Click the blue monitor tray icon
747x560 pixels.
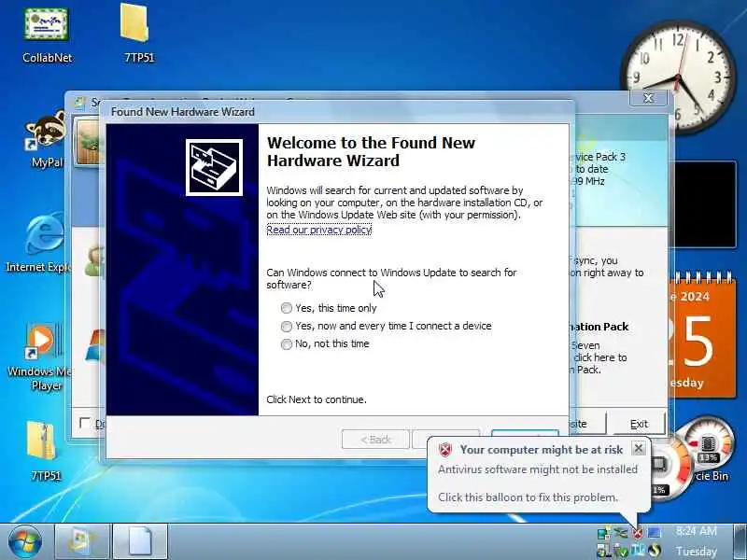coord(655,532)
